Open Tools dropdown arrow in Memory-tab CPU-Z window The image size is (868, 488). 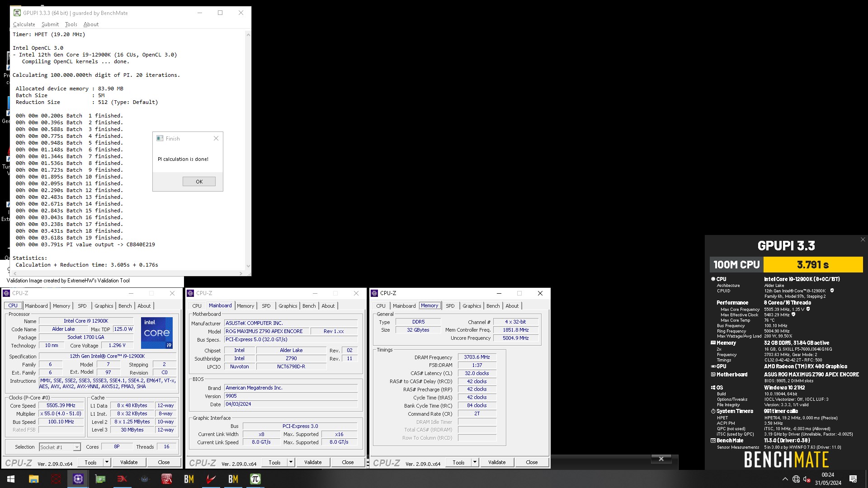click(475, 462)
